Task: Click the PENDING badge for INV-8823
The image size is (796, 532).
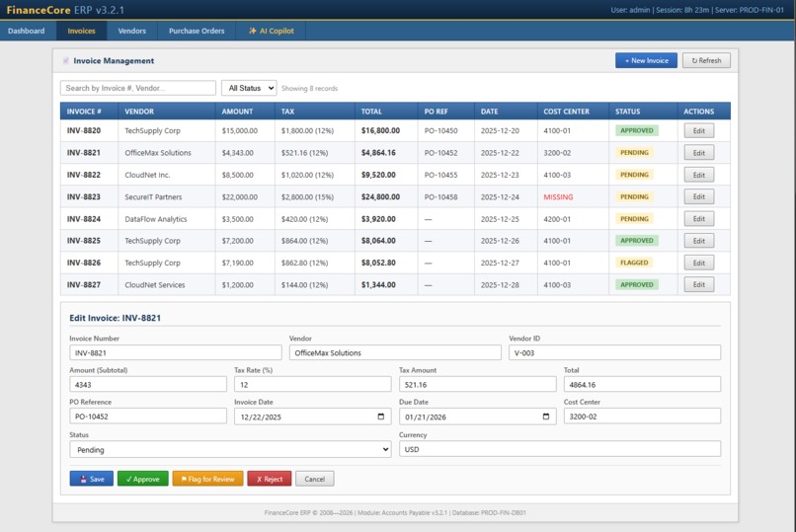Action: 634,196
